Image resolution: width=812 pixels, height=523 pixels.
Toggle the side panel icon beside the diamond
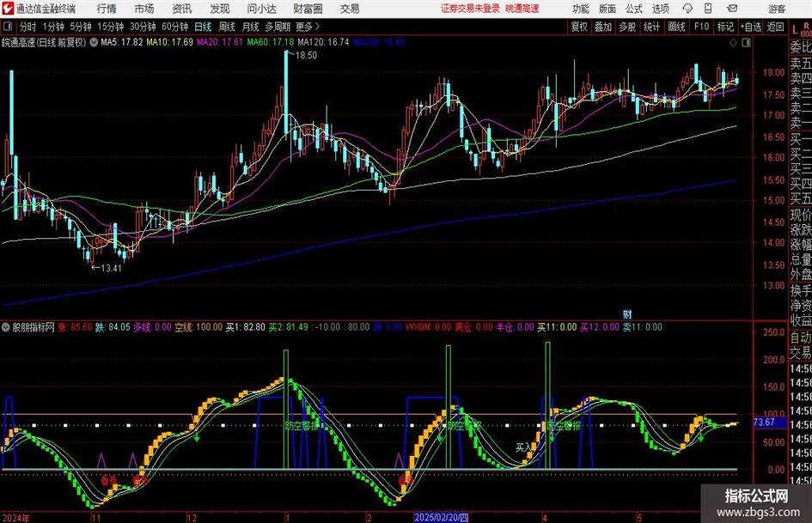click(x=746, y=43)
